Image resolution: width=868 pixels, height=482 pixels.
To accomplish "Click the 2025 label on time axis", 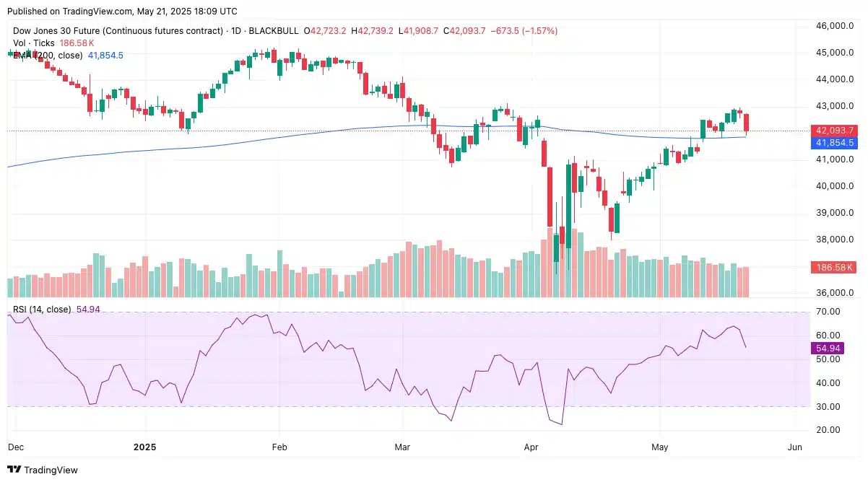I will tap(144, 447).
